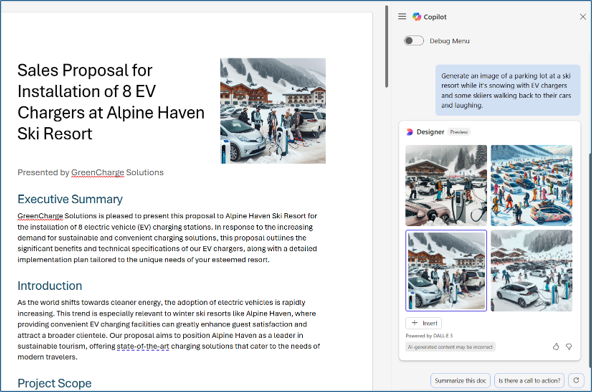592x392 pixels.
Task: Select the top-right colorful parking lot image
Action: point(532,185)
